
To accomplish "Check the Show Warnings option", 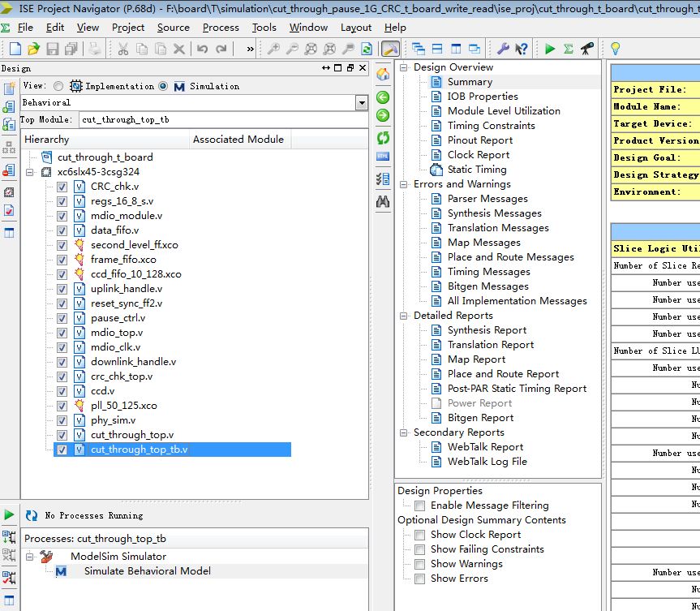I will (x=419, y=564).
